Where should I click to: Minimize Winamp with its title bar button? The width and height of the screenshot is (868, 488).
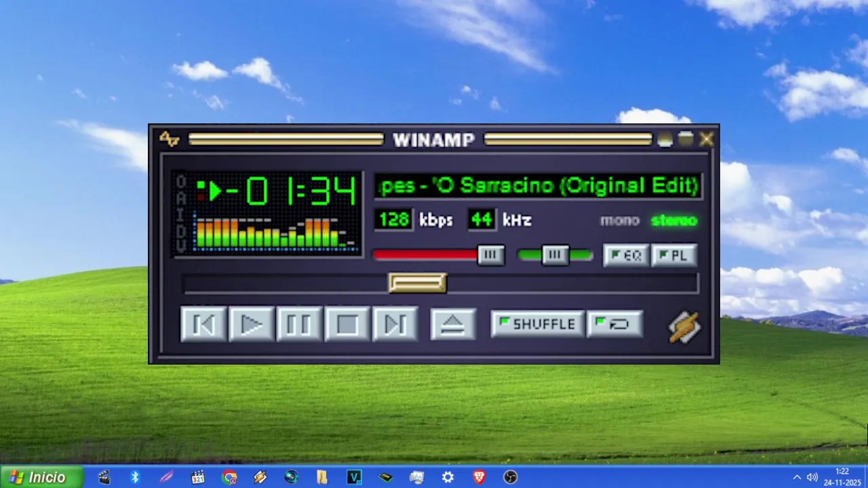(x=665, y=139)
